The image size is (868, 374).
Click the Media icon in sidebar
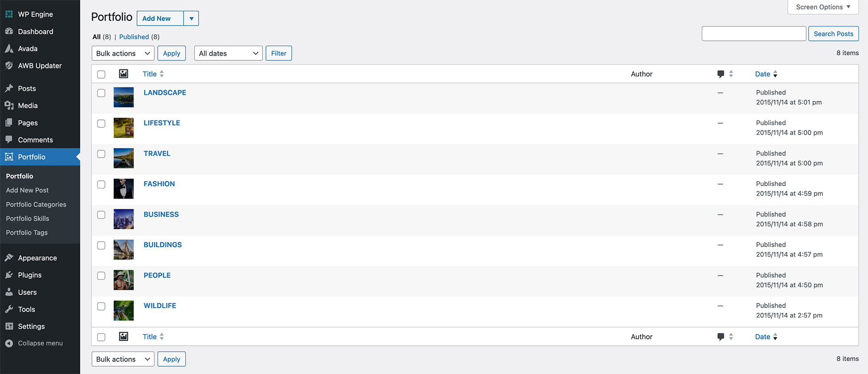point(9,106)
